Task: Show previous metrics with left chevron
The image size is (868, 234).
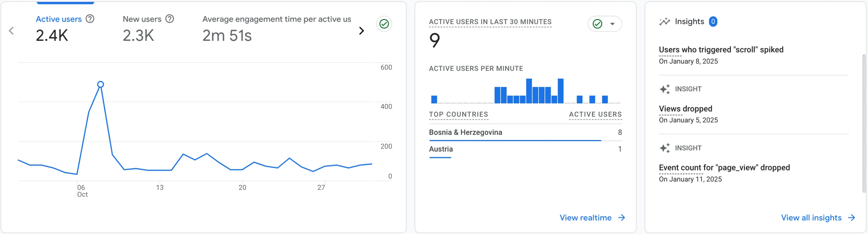Action: tap(11, 31)
